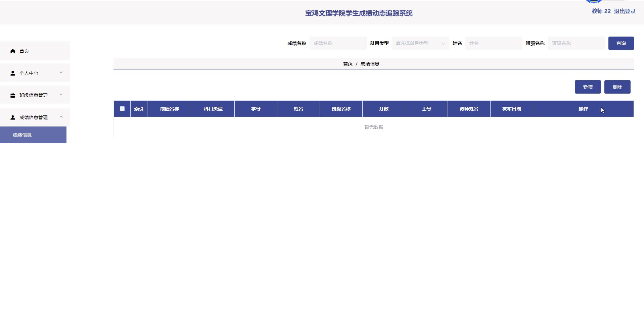Focus the 班级名称 input field
The image size is (644, 312).
(x=576, y=43)
